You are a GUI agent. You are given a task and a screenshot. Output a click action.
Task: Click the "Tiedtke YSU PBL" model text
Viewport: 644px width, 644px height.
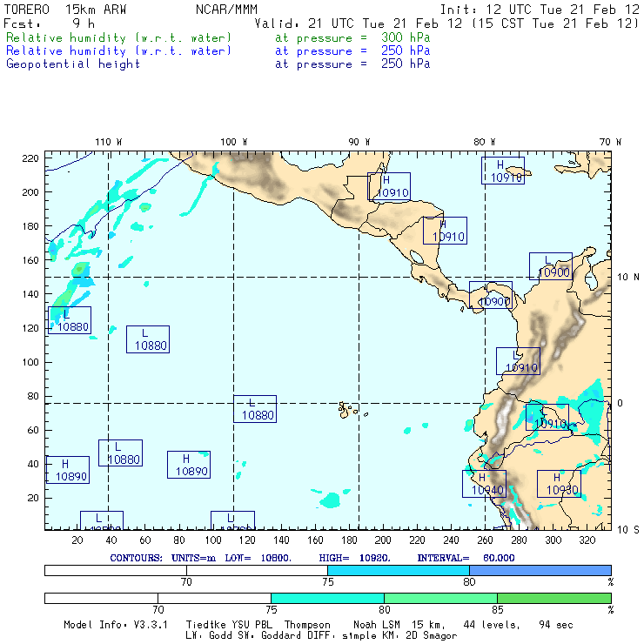tap(229, 625)
